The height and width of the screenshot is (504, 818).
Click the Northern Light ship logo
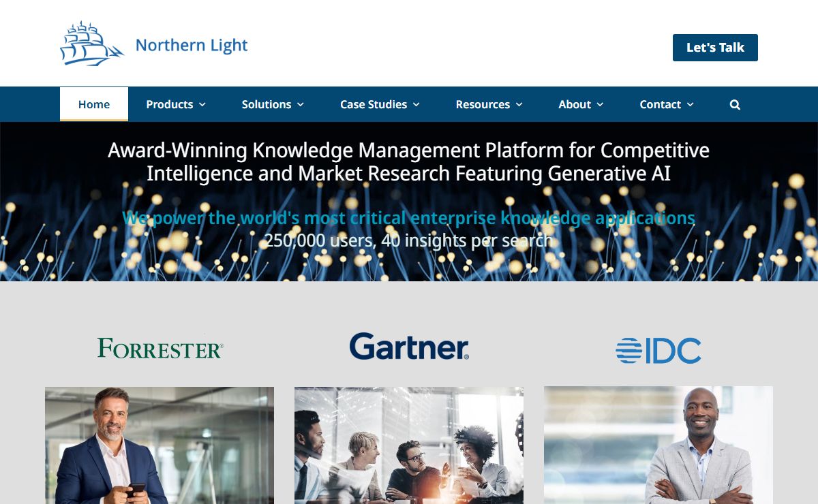click(92, 44)
